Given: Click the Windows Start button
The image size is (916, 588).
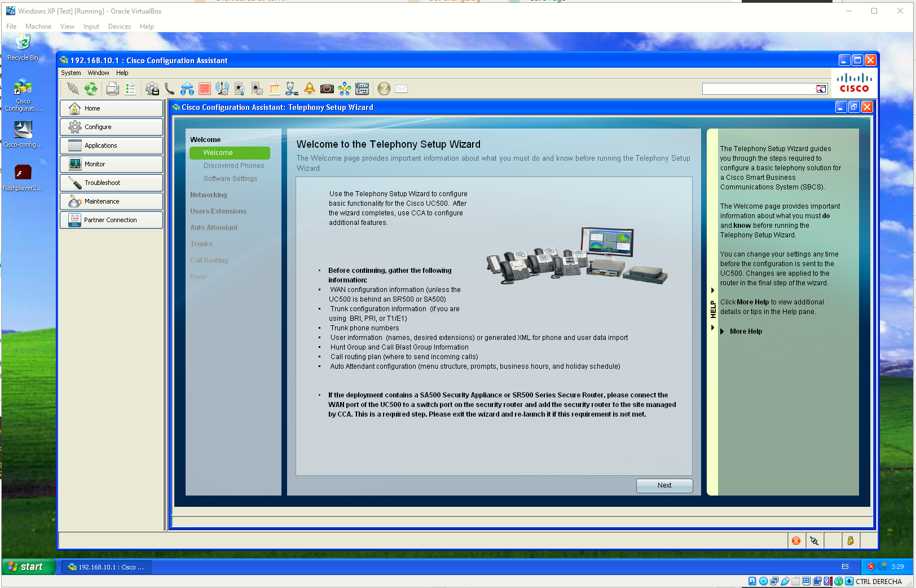Looking at the screenshot, I should 28,567.
